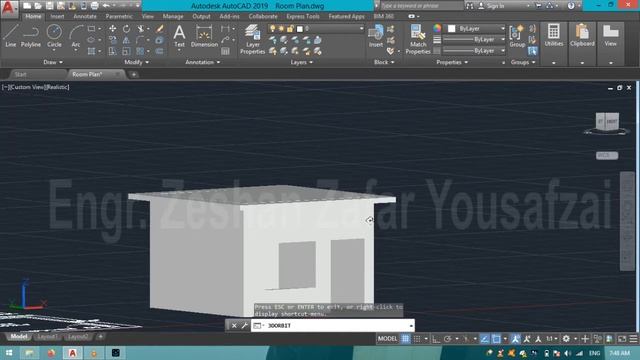This screenshot has width=640, height=360.
Task: Select the Line drawing tool
Action: [11, 36]
